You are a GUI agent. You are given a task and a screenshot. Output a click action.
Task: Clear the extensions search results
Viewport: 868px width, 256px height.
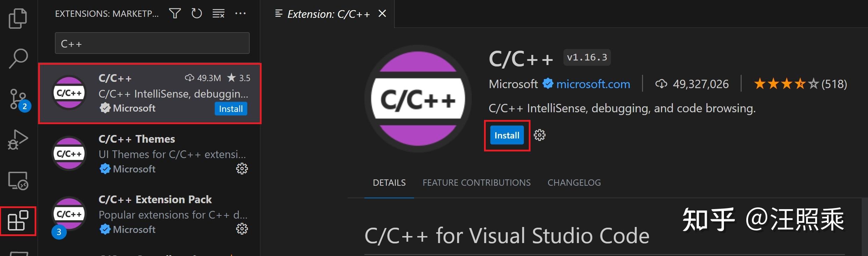pos(218,13)
